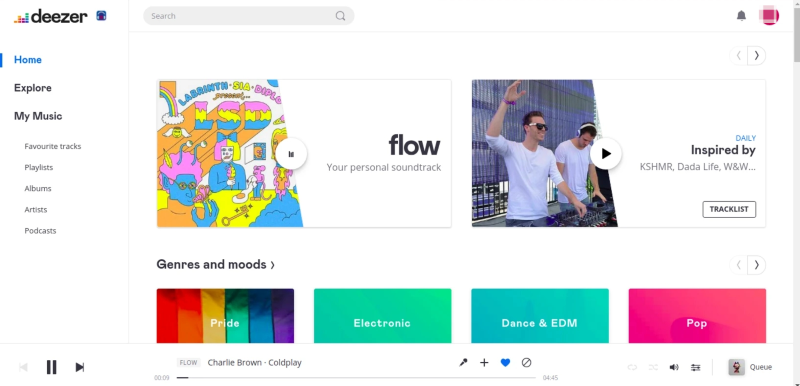The image size is (800, 386).
Task: Open the audio settings equalizer icon
Action: pos(695,367)
